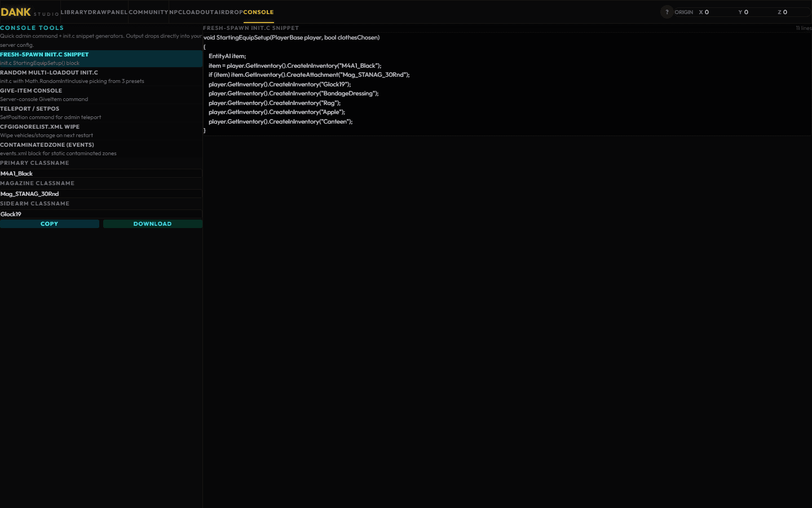Select Random Multi-Loadout Init.c tool

coord(101,77)
